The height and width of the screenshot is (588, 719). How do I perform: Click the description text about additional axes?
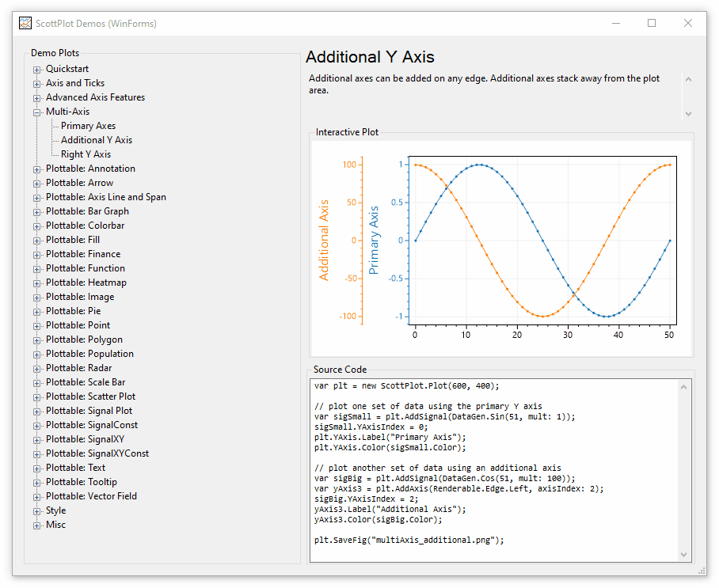[x=484, y=84]
